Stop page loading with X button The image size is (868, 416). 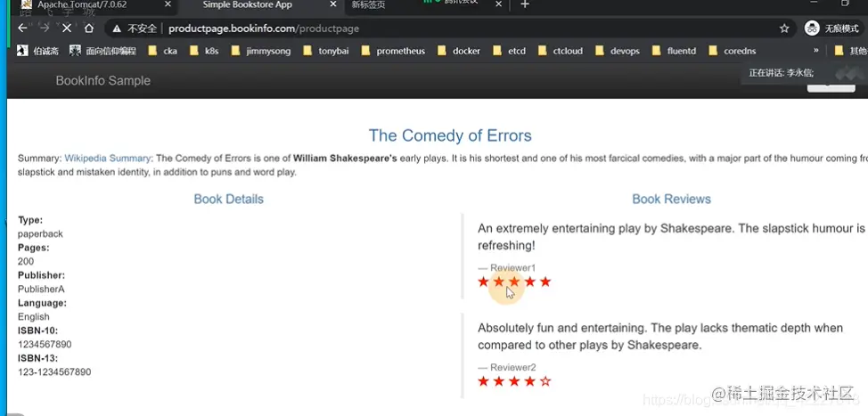[x=67, y=29]
